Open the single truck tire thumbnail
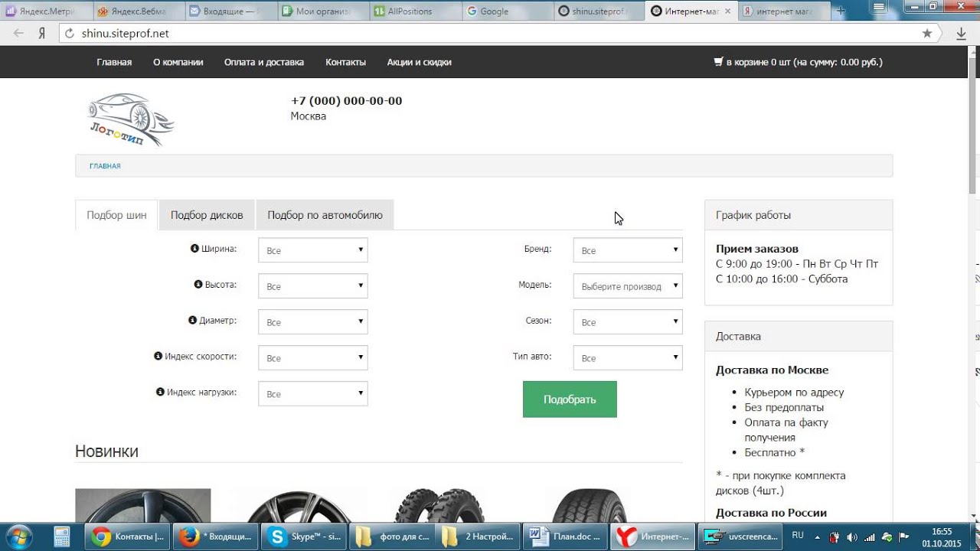The height and width of the screenshot is (551, 980). [x=588, y=505]
